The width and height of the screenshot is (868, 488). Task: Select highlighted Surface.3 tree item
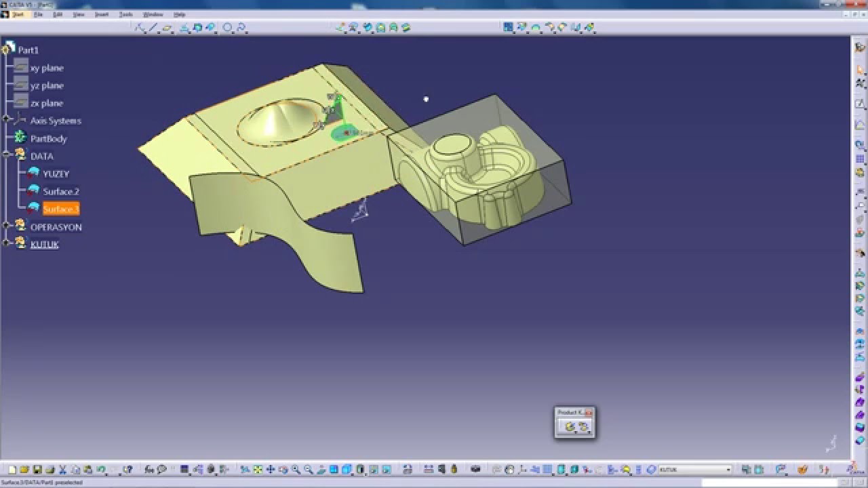(61, 209)
